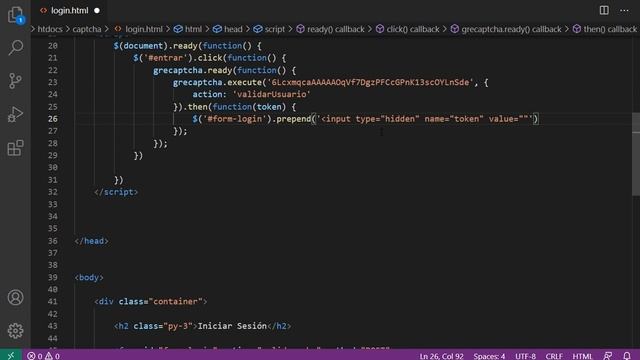
Task: Show errors count in the status bar
Action: click(35, 356)
